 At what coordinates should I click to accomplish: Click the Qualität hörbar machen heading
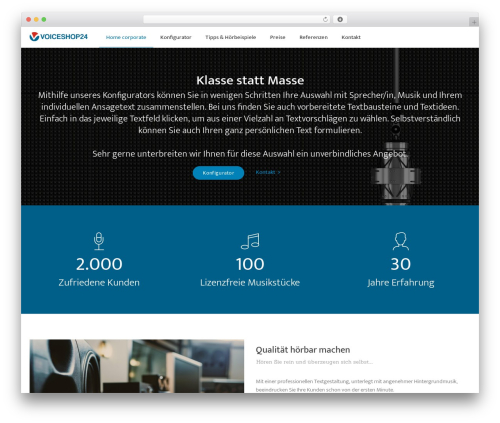pos(303,350)
